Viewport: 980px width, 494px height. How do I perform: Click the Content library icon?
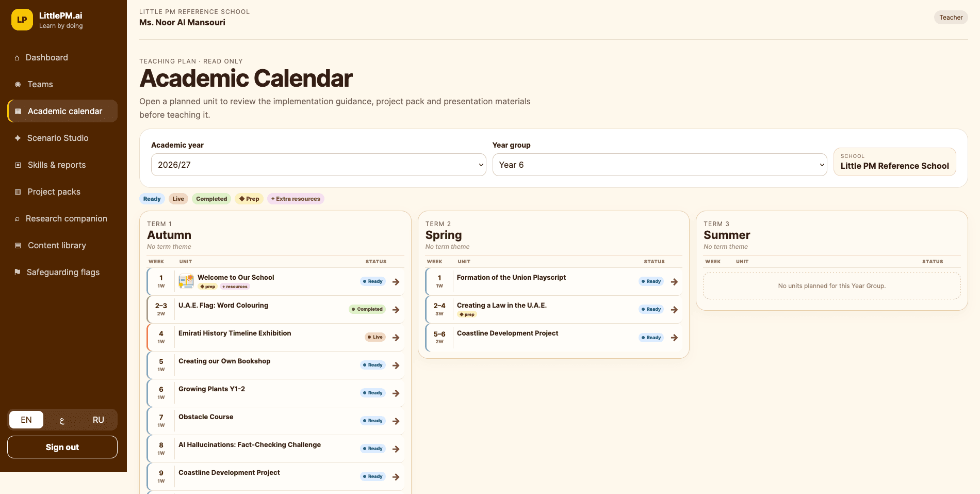(x=18, y=245)
